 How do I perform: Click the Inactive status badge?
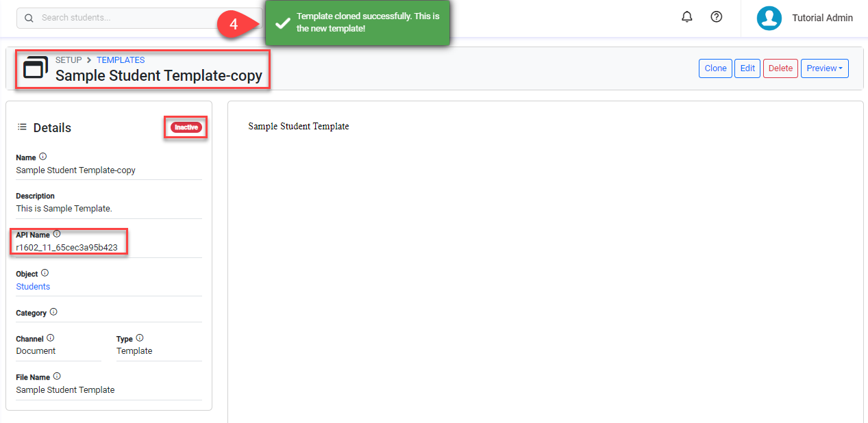[x=186, y=127]
